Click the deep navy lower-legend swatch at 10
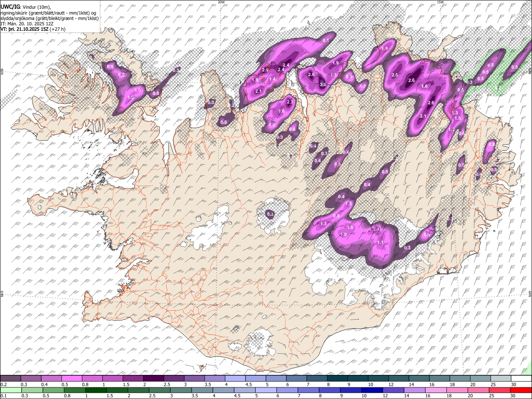The height and width of the screenshot is (399, 532). [372, 390]
